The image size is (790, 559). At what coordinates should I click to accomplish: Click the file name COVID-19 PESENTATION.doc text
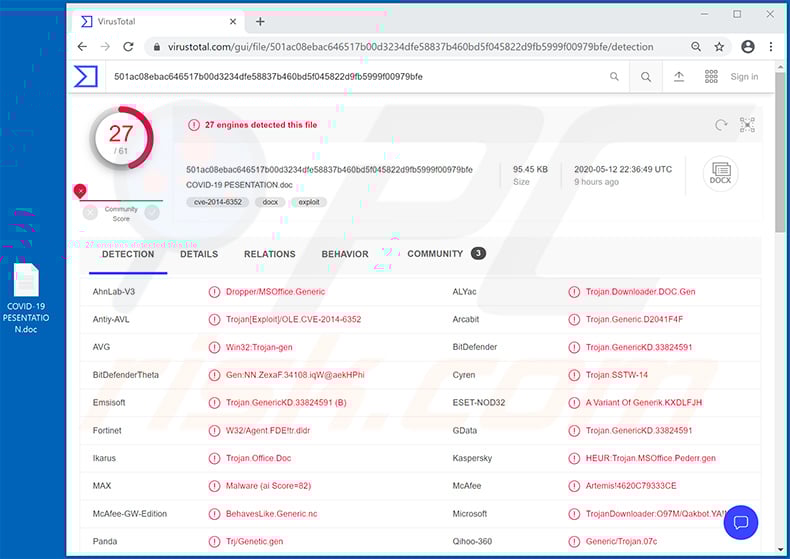[239, 185]
